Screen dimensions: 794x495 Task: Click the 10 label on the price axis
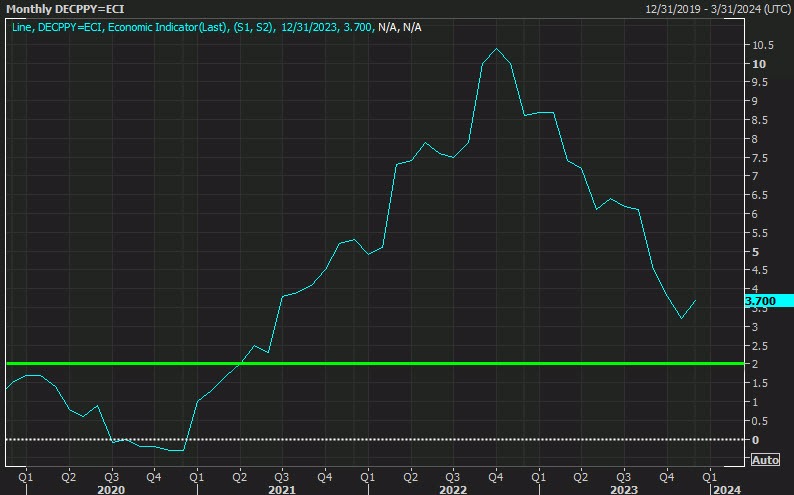coord(759,64)
